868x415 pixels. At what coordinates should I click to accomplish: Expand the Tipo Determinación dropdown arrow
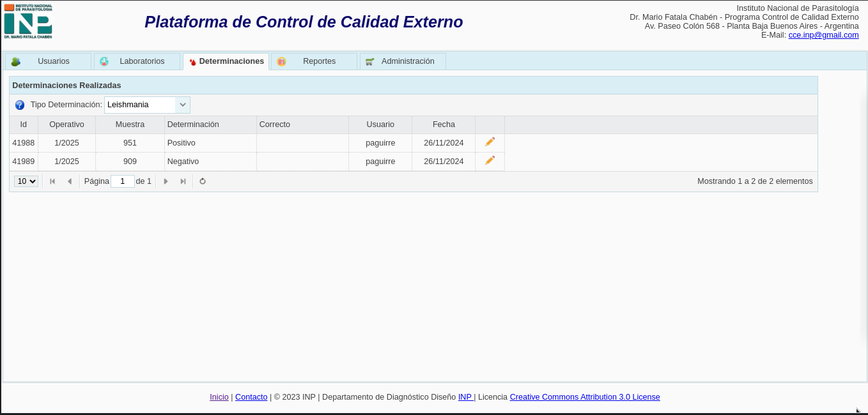183,105
